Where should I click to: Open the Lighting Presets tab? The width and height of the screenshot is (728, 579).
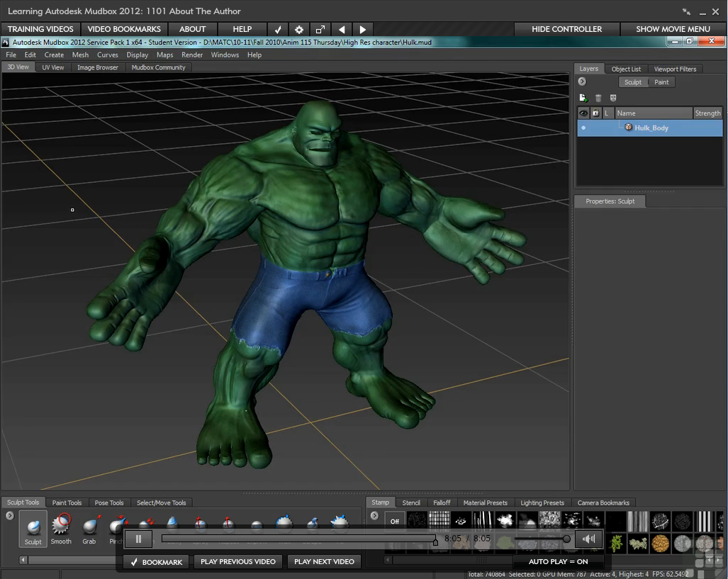[x=542, y=503]
